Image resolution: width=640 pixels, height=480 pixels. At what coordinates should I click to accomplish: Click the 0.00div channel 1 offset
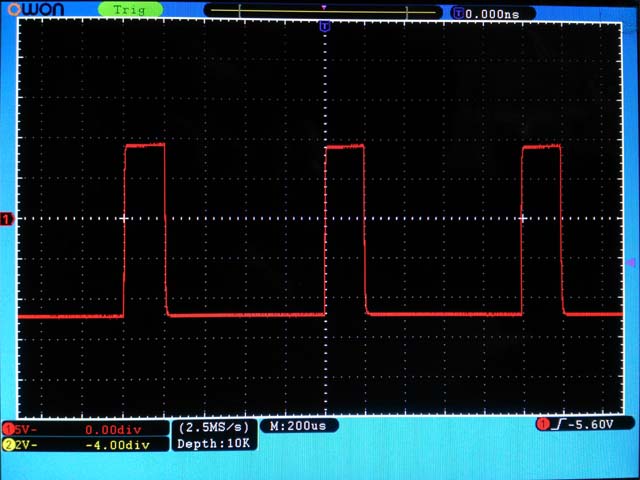pyautogui.click(x=113, y=430)
